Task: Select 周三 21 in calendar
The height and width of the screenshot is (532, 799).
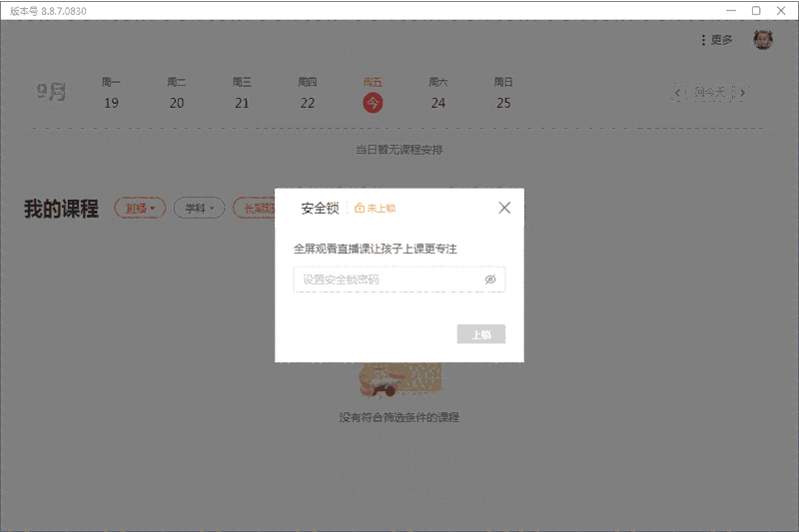Action: coord(242,93)
